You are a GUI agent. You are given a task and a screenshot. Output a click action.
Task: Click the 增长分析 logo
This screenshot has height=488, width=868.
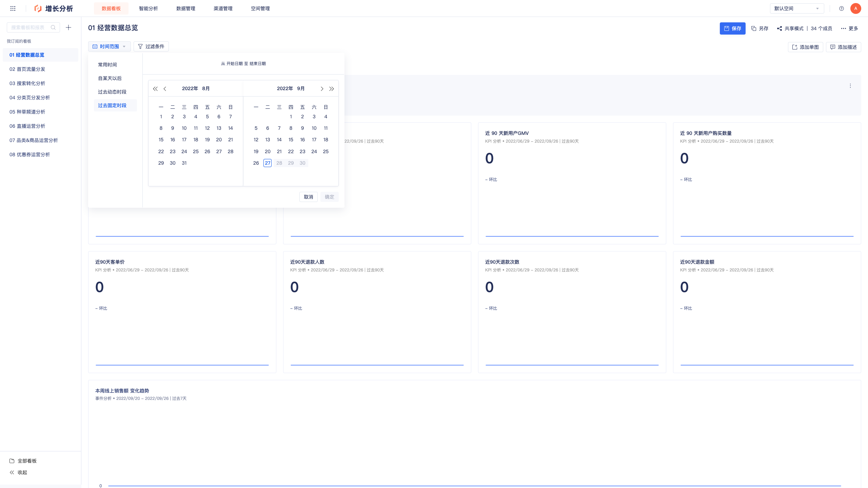point(54,8)
